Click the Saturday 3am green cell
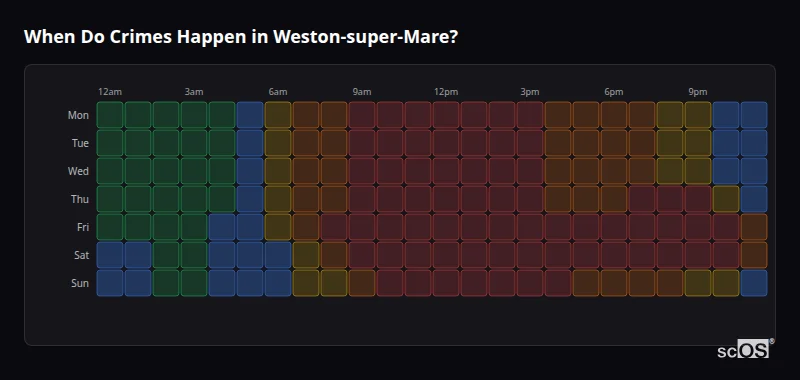Image resolution: width=800 pixels, height=380 pixels. [x=194, y=255]
